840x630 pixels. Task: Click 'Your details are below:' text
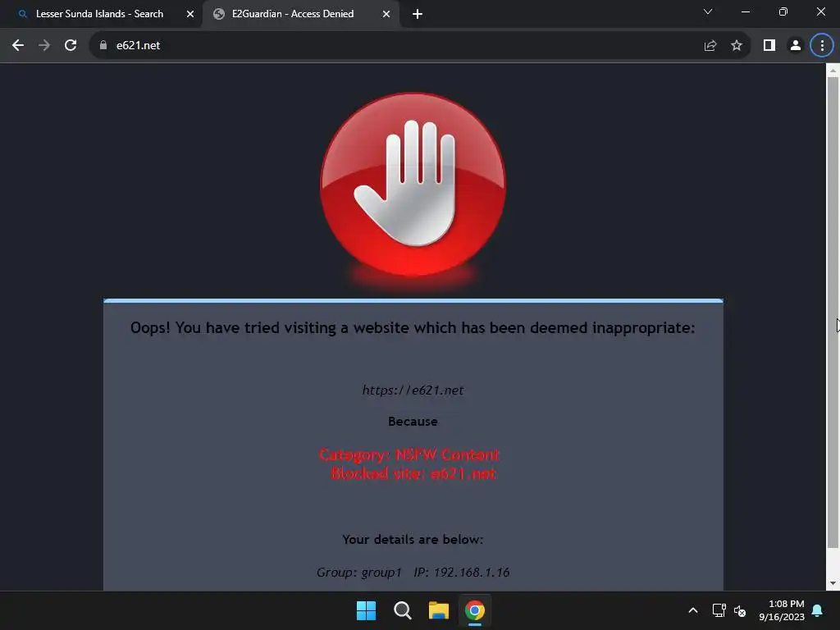pos(413,540)
